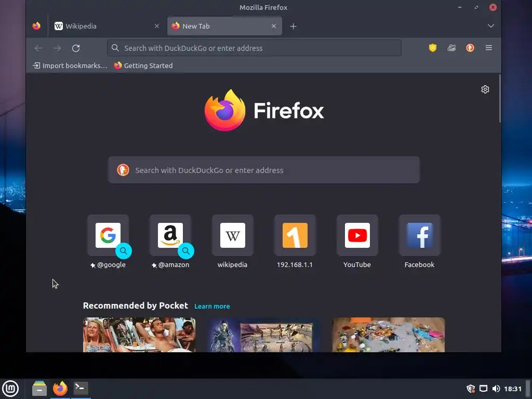532x399 pixels.
Task: Close the New Tab tab
Action: pyautogui.click(x=273, y=26)
